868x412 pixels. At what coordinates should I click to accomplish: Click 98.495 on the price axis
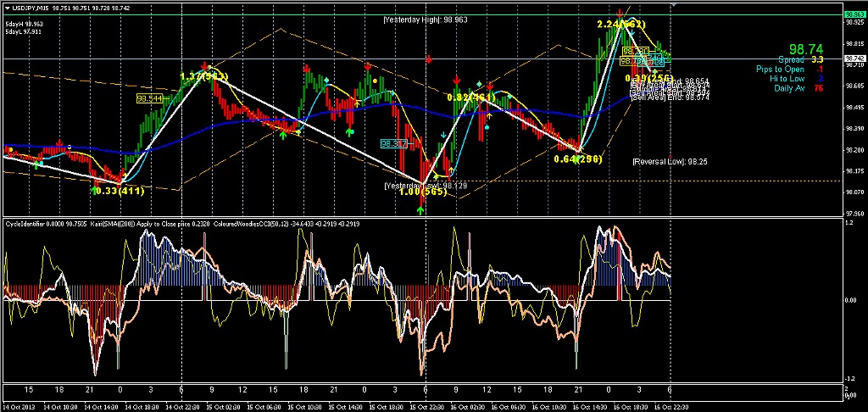coord(853,108)
